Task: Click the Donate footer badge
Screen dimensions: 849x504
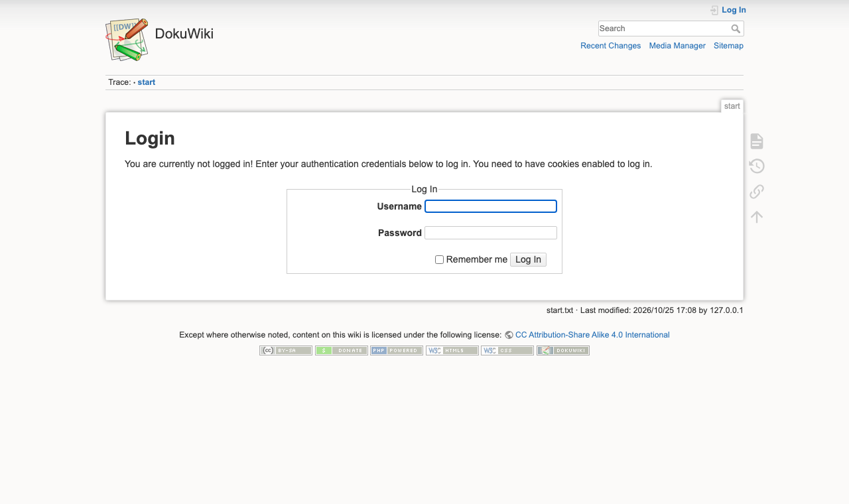Action: point(342,351)
